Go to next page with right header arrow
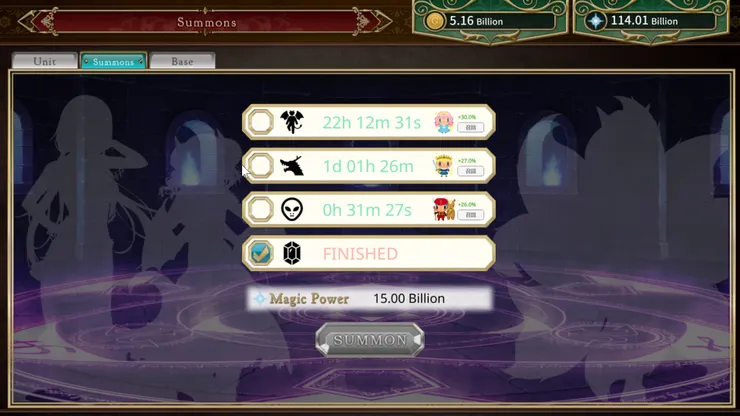Viewport: 740px width, 416px height. click(383, 22)
